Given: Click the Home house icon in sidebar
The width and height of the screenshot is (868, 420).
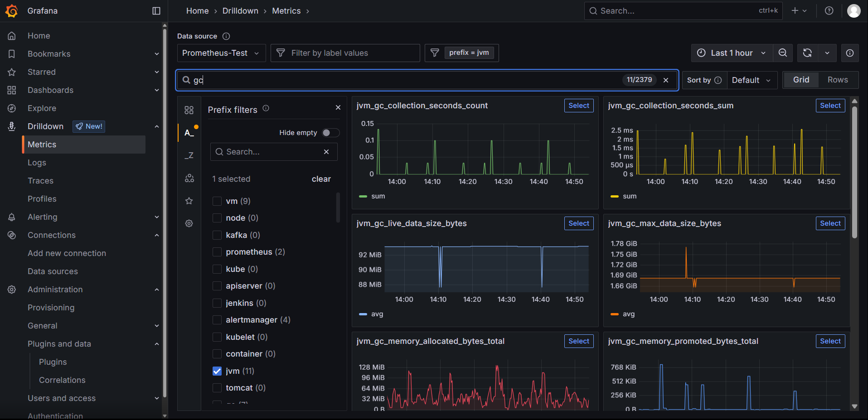Looking at the screenshot, I should point(12,36).
